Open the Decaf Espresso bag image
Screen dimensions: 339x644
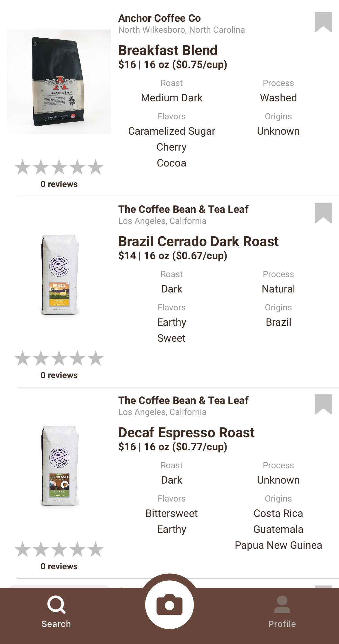click(59, 466)
